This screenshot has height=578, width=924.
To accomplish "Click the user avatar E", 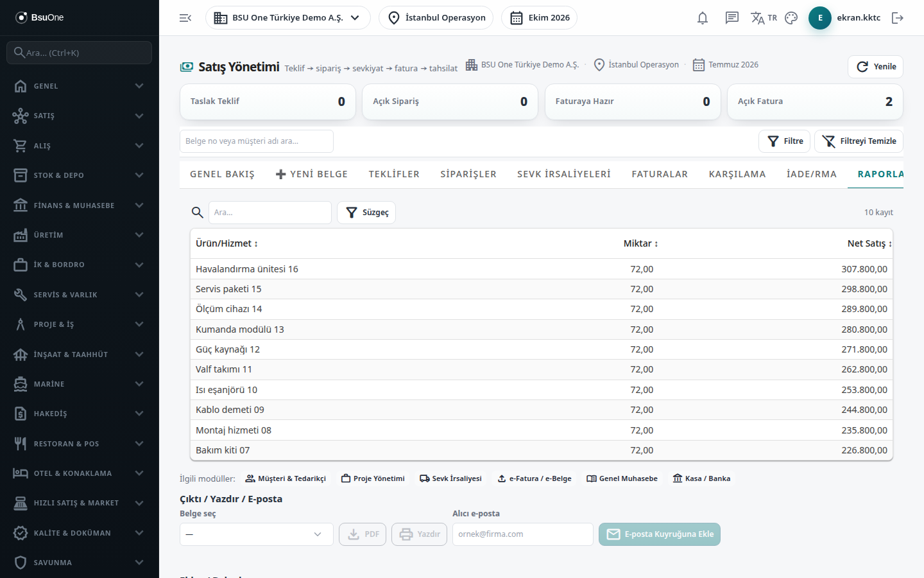I will [x=820, y=18].
